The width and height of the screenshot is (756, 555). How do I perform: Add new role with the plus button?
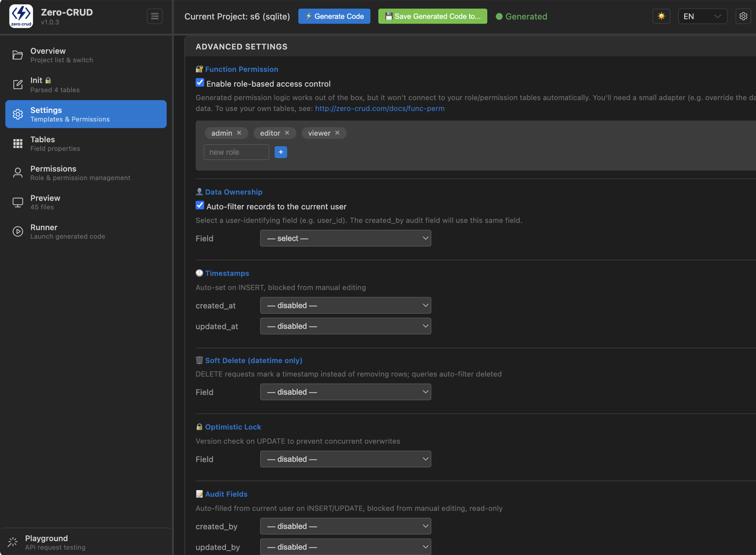(281, 152)
